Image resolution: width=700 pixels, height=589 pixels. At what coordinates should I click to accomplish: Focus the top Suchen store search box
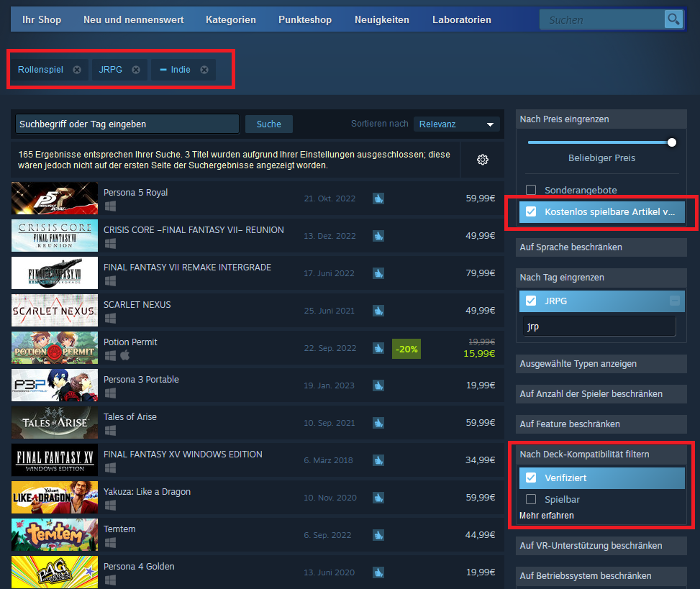point(602,19)
